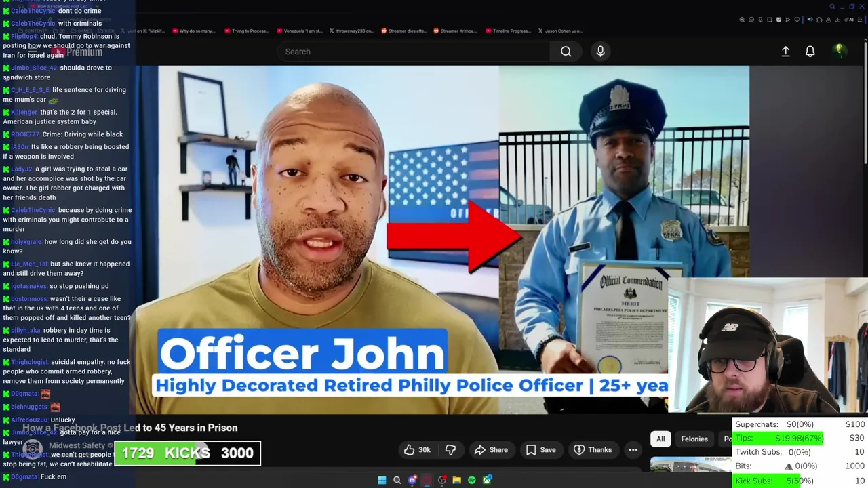Open the YouTube notifications bell
868x488 pixels.
810,52
